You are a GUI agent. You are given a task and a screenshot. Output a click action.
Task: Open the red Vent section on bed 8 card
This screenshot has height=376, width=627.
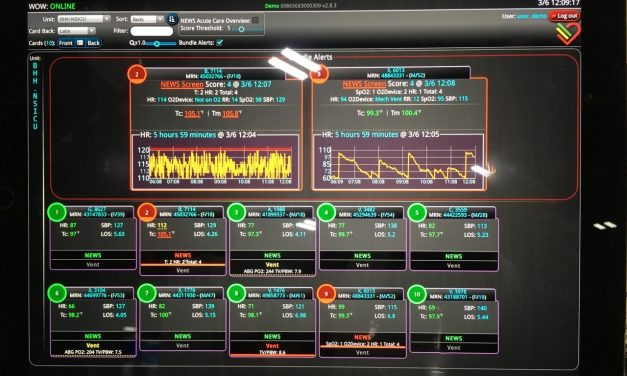pyautogui.click(x=272, y=349)
